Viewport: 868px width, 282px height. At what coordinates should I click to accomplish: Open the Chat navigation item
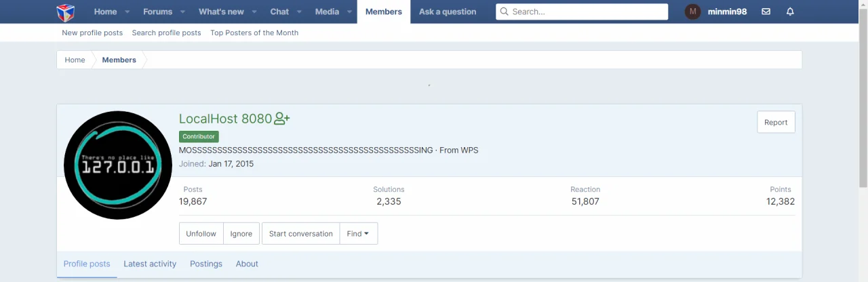click(x=279, y=12)
